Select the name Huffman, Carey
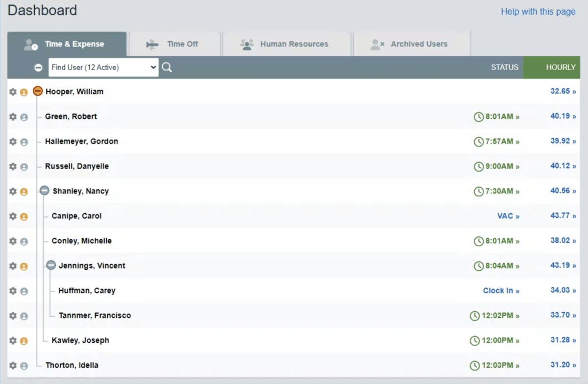The height and width of the screenshot is (384, 588). (87, 290)
